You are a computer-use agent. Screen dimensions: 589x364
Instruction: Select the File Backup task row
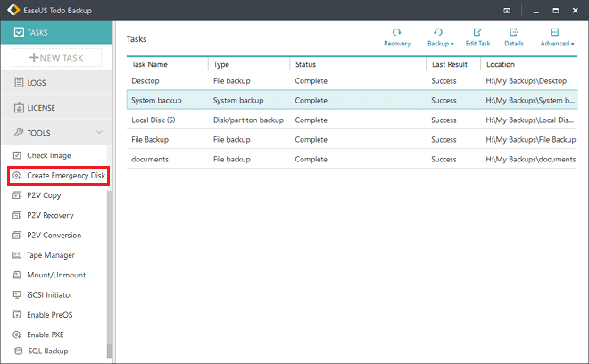coord(352,139)
